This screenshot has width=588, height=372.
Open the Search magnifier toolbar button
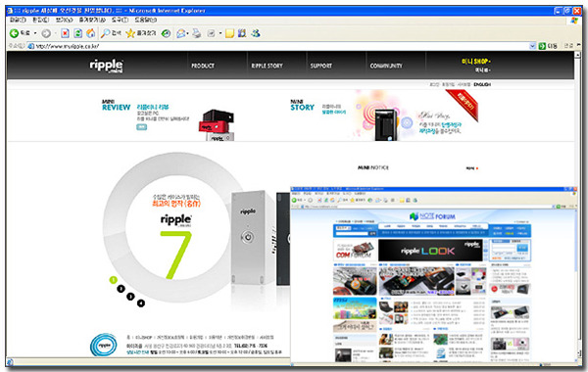tap(111, 33)
